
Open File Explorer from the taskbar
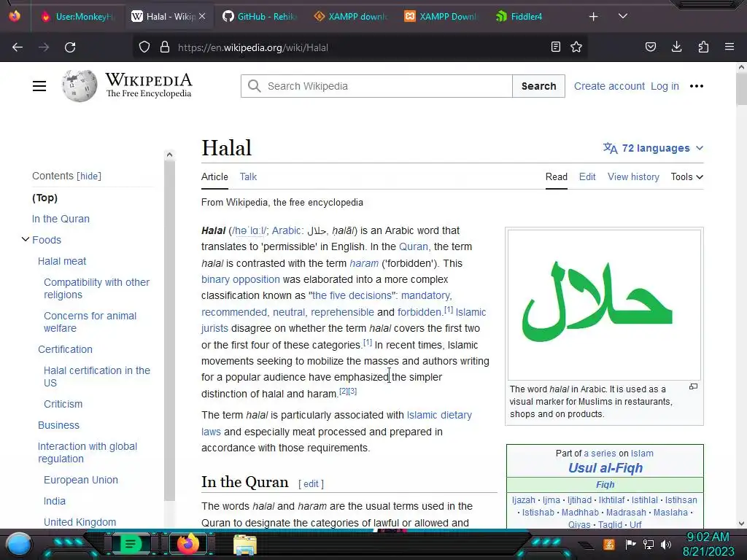click(x=245, y=544)
